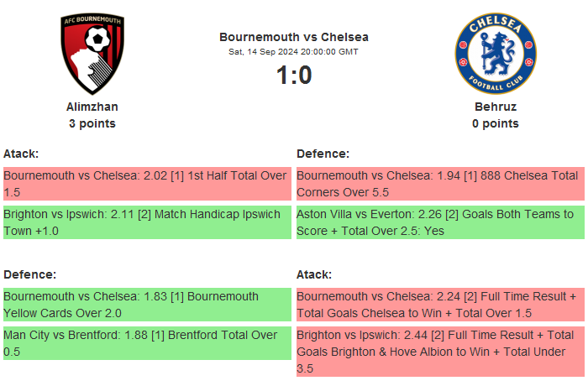
Task: Click the Chelsea Football Club crest
Action: (495, 54)
